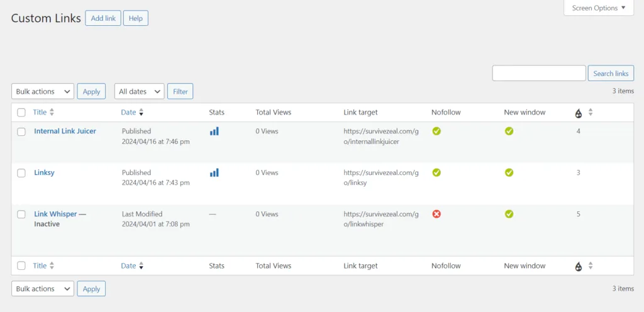Sort by Date in top header
Viewport: 644px width, 312px height.
128,112
